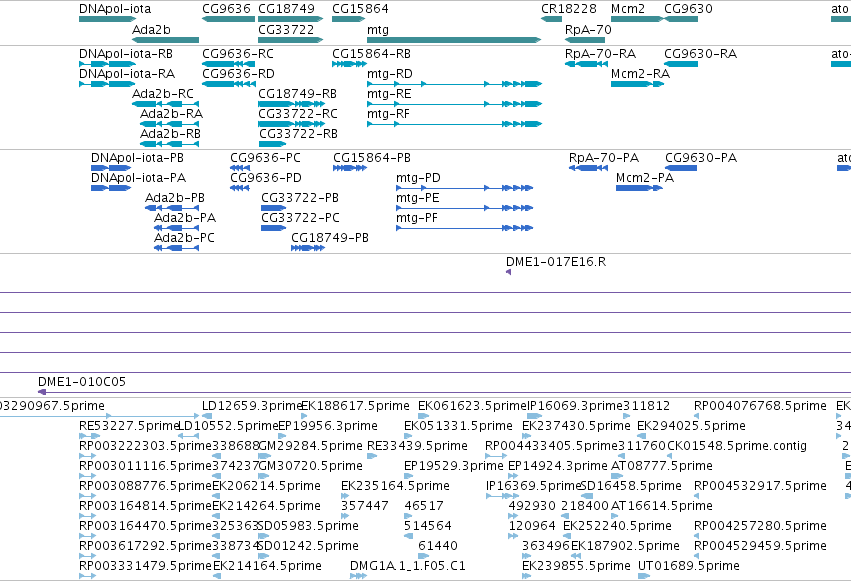Select EST UT01689.5prime
Image resolution: width=851 pixels, height=581 pixels.
(x=644, y=576)
